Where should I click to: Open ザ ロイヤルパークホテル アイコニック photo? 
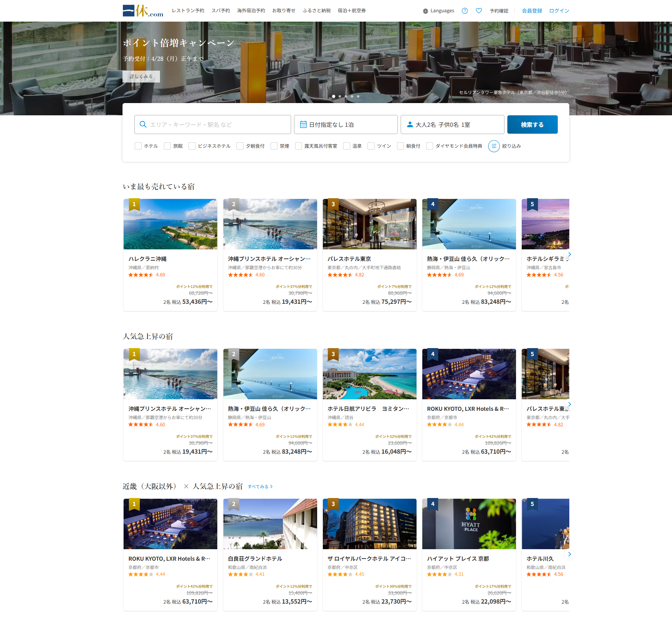370,524
